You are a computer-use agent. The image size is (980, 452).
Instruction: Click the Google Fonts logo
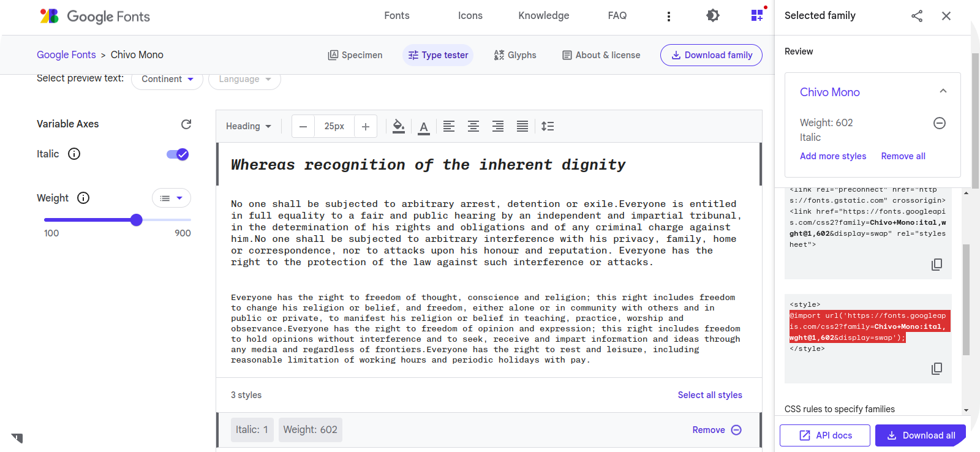[95, 17]
